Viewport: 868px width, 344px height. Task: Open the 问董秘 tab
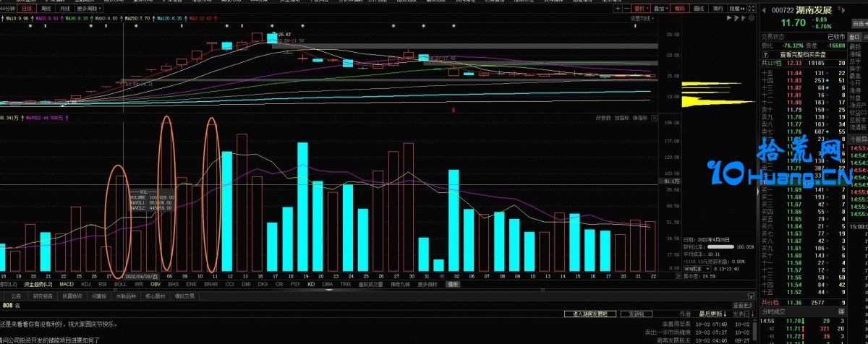[x=99, y=296]
